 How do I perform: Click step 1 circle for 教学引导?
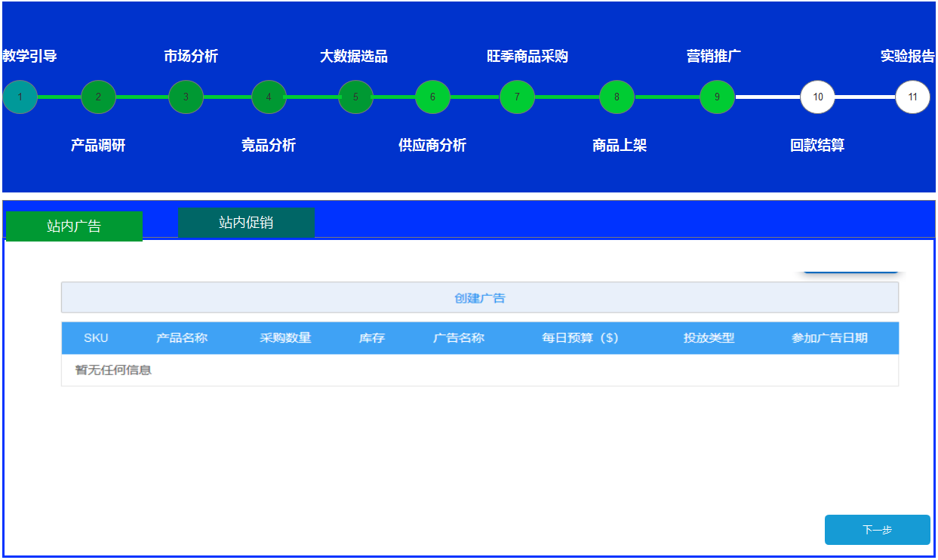[x=20, y=97]
